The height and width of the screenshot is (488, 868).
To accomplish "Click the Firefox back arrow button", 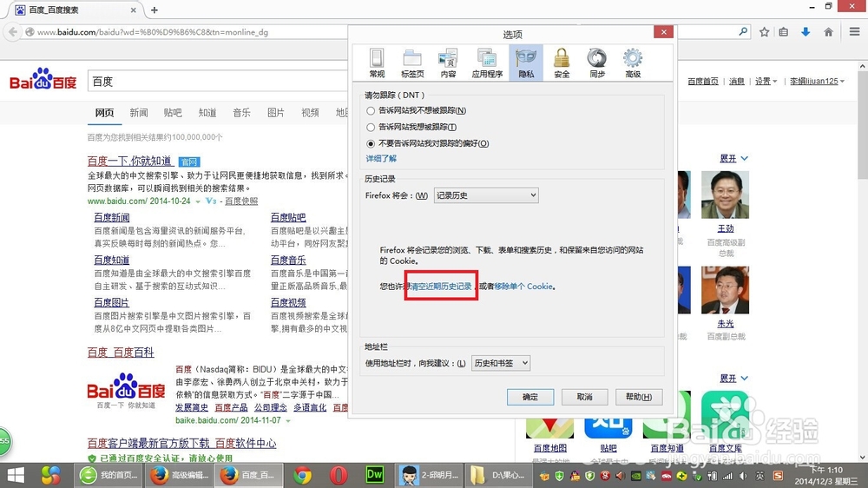I will pyautogui.click(x=12, y=32).
